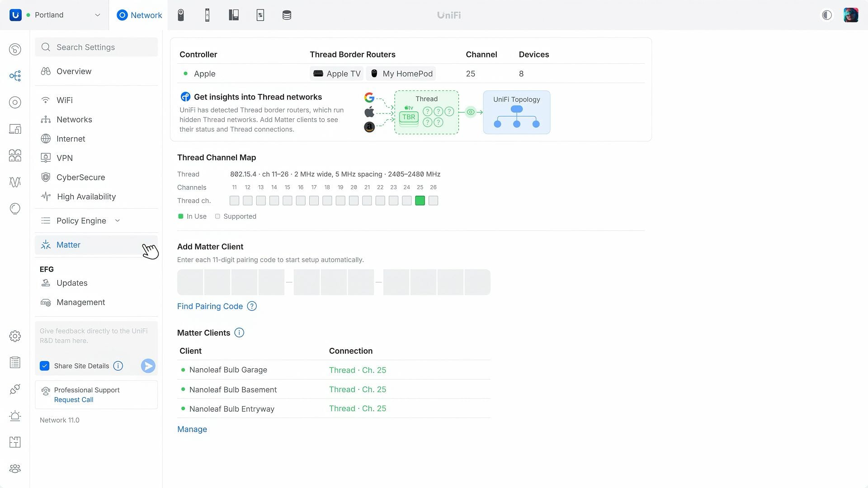The height and width of the screenshot is (488, 868).
Task: Click the My HomePod border router chip
Action: (401, 74)
